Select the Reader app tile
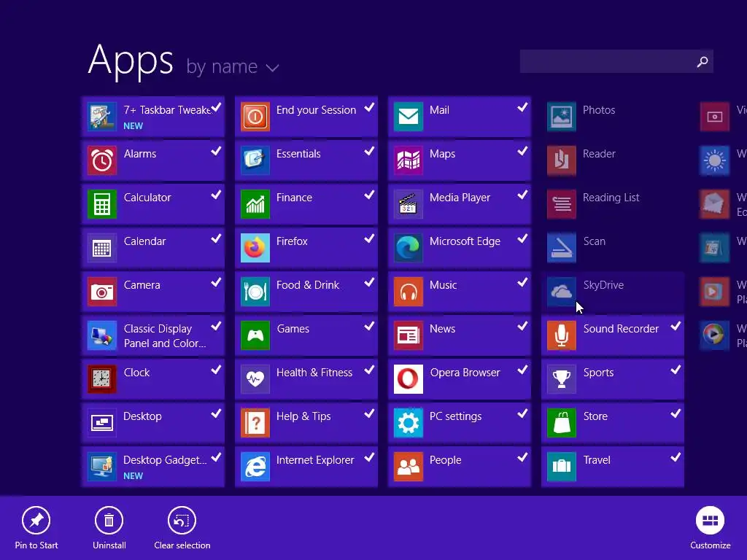This screenshot has height=560, width=747. pos(613,160)
